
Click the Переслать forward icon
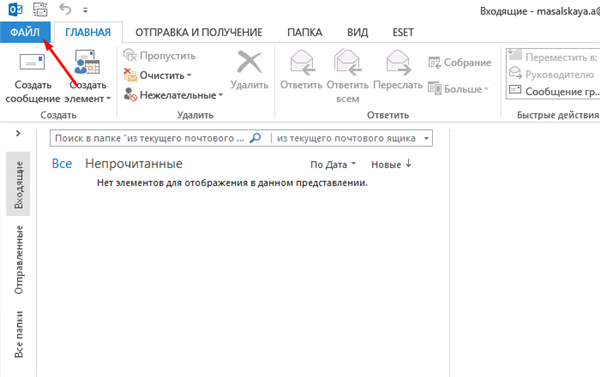[x=398, y=62]
